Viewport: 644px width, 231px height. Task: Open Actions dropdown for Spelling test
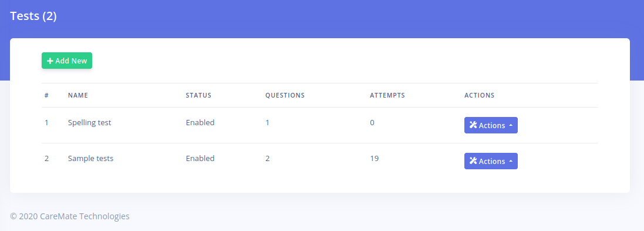coord(491,125)
